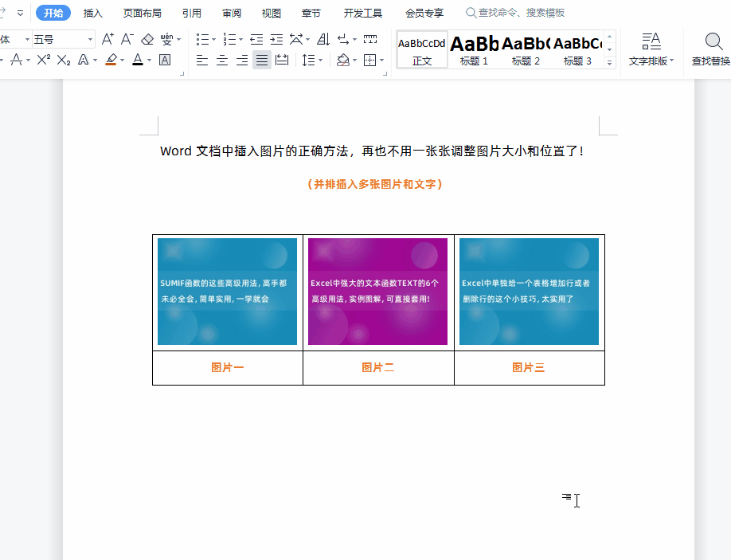Set line spacing icon
This screenshot has width=731, height=560.
tap(309, 60)
